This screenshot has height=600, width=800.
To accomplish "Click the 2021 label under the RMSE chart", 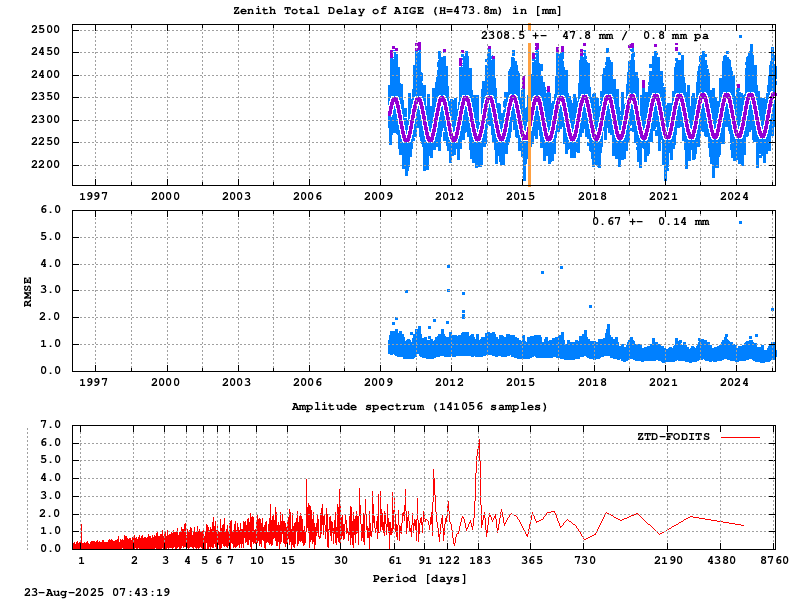I will pos(663,382).
